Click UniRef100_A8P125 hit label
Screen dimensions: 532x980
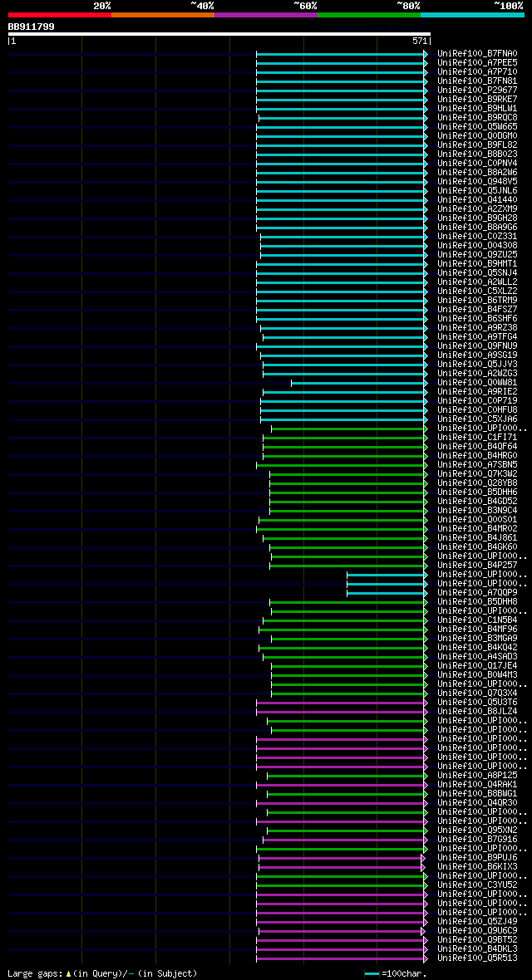coord(477,776)
